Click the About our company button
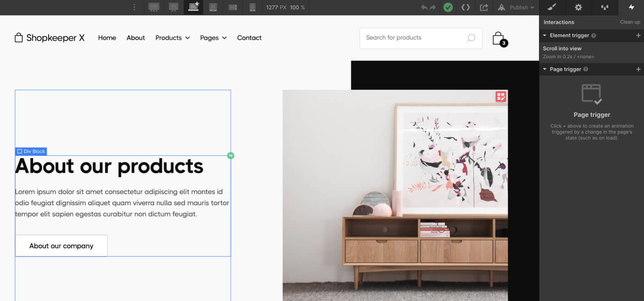The height and width of the screenshot is (301, 644). (x=61, y=246)
